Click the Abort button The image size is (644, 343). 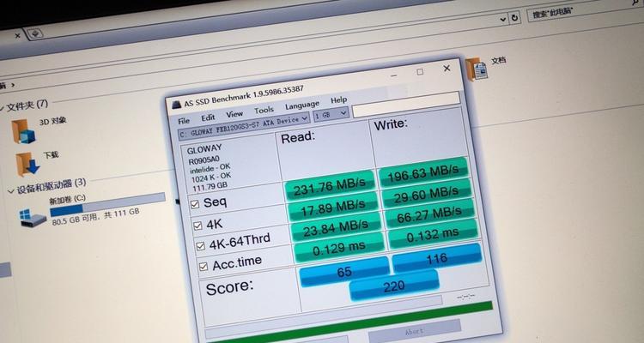point(414,331)
